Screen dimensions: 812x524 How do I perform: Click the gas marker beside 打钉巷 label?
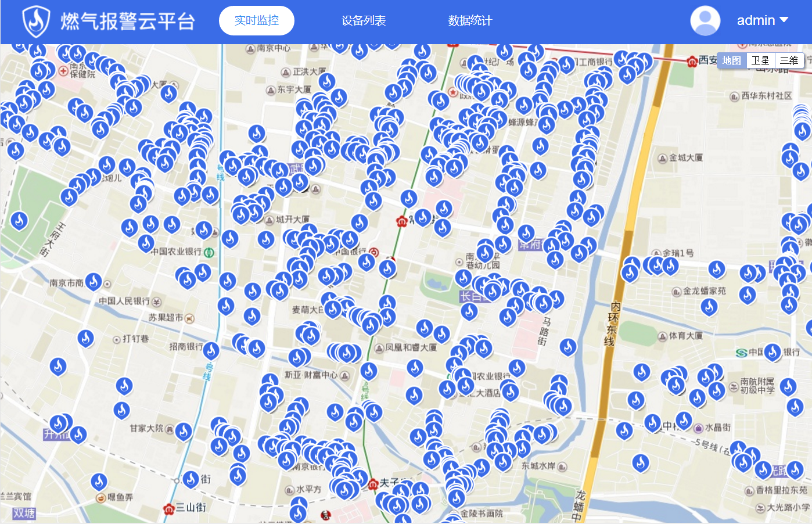tap(86, 338)
